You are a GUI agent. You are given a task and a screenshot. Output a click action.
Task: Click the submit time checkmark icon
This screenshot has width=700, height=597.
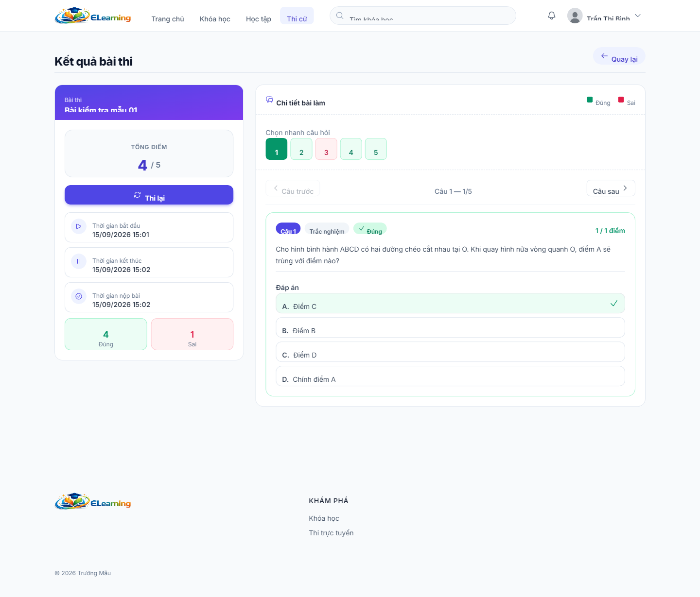(x=79, y=296)
